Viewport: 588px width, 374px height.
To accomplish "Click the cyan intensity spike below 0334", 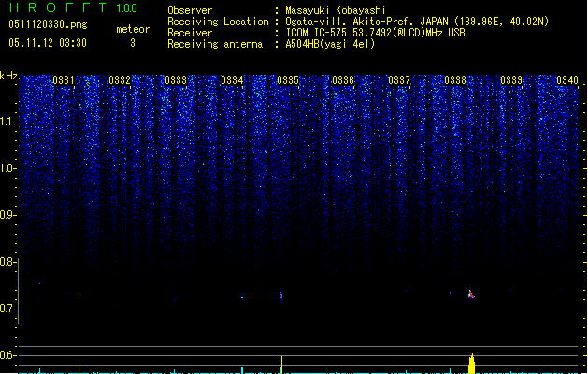I will [x=242, y=370].
